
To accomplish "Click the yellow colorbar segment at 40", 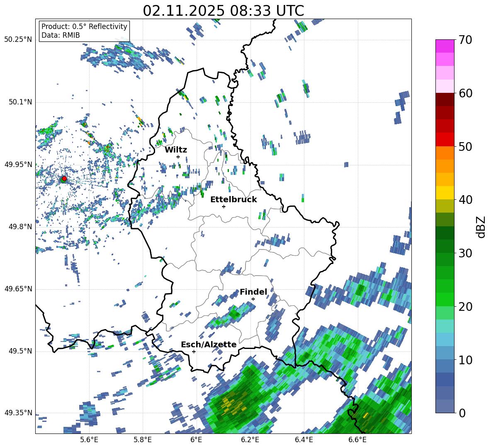I will point(445,193).
